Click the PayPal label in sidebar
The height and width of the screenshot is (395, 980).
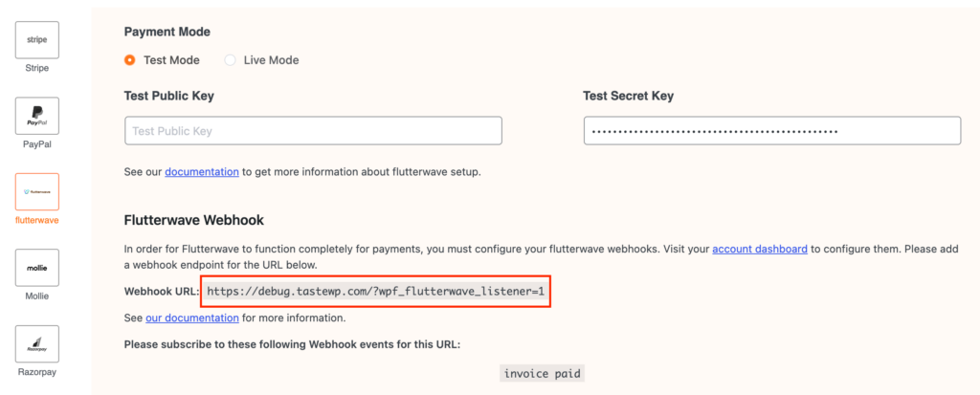[x=37, y=144]
